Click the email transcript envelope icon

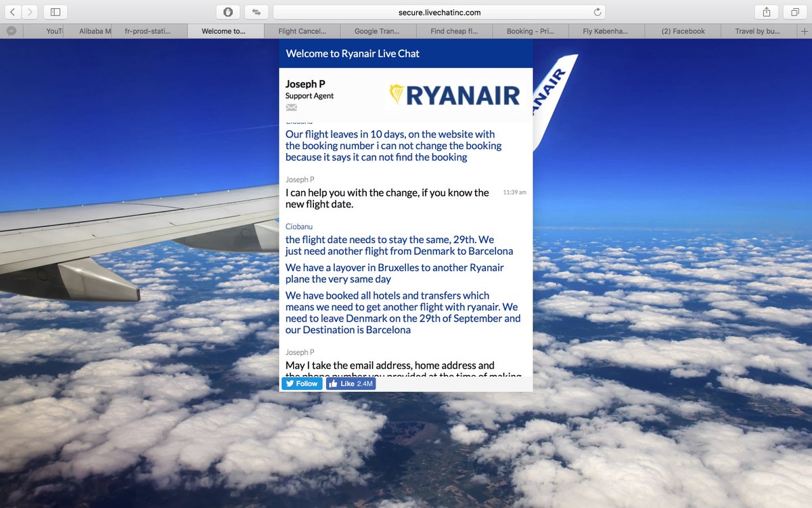(x=292, y=108)
